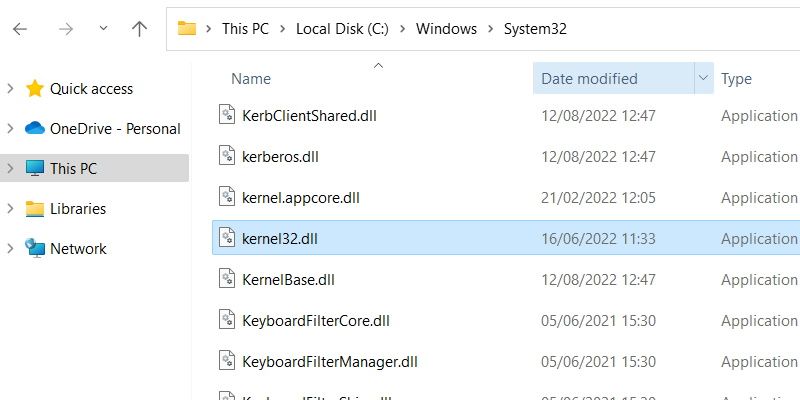
Task: Navigate to Windows in the address bar
Action: pos(446,29)
